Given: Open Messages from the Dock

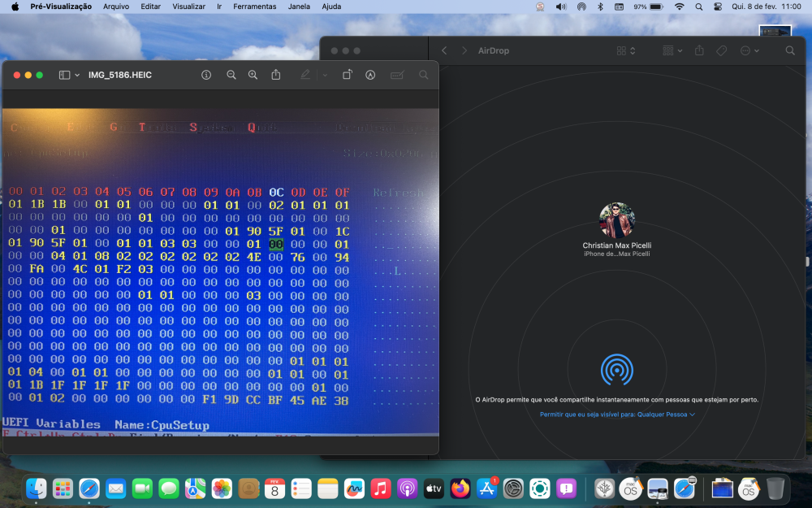Looking at the screenshot, I should (x=169, y=488).
